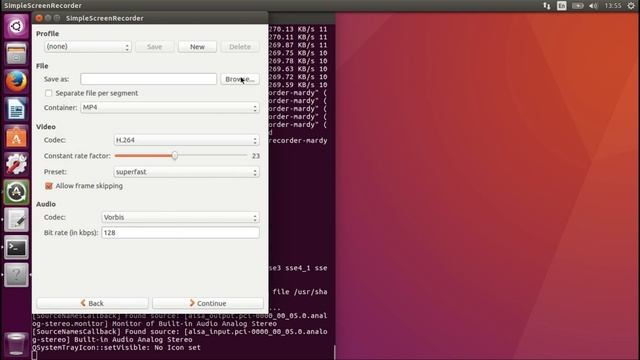Switch to the Terminal in the dock
Image resolution: width=640 pixels, height=360 pixels.
click(16, 247)
